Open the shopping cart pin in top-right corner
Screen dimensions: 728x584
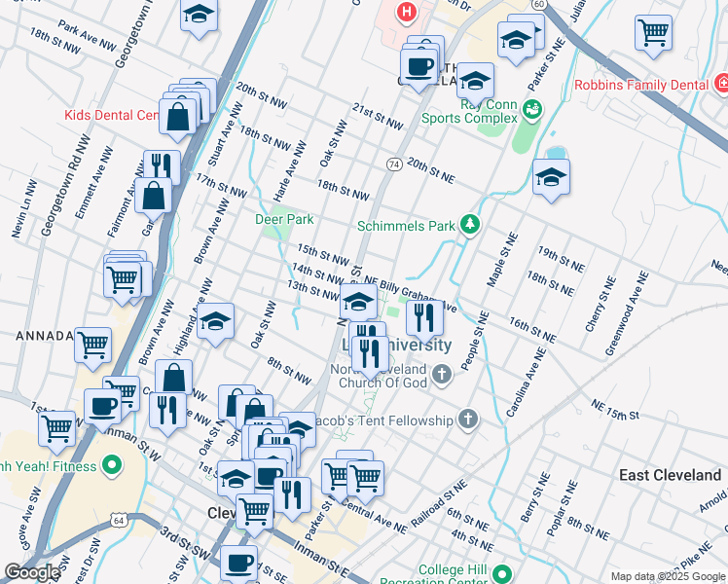click(653, 31)
